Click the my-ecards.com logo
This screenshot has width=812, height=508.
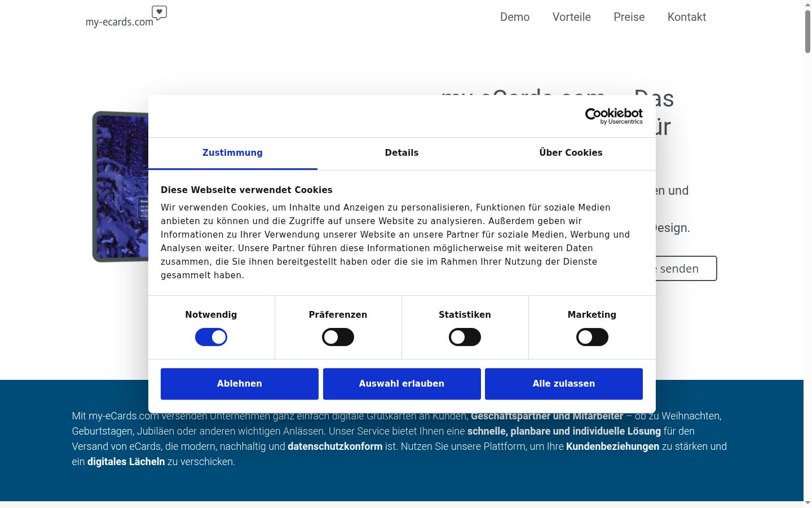pyautogui.click(x=126, y=17)
